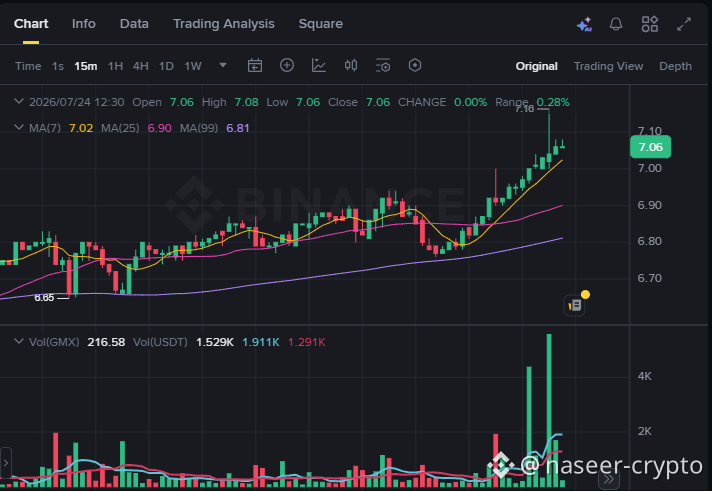The width and height of the screenshot is (712, 491).
Task: Open the price alert bell icon
Action: coord(616,24)
